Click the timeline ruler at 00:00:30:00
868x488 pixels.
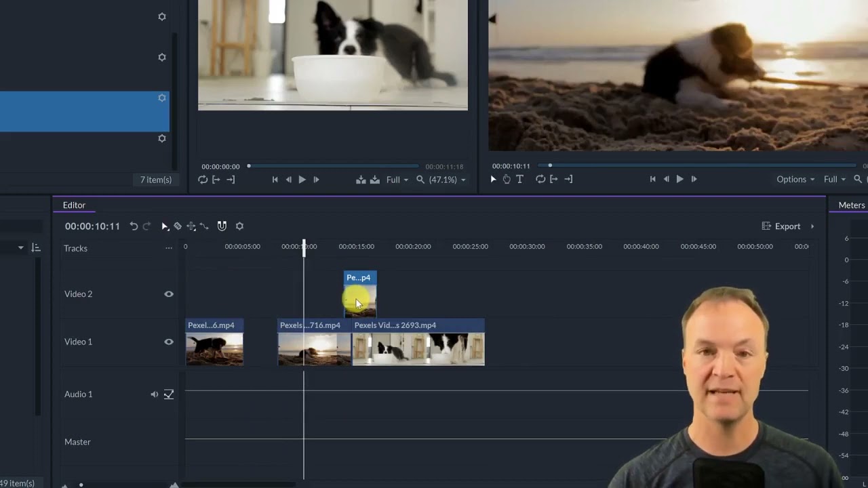click(x=527, y=247)
